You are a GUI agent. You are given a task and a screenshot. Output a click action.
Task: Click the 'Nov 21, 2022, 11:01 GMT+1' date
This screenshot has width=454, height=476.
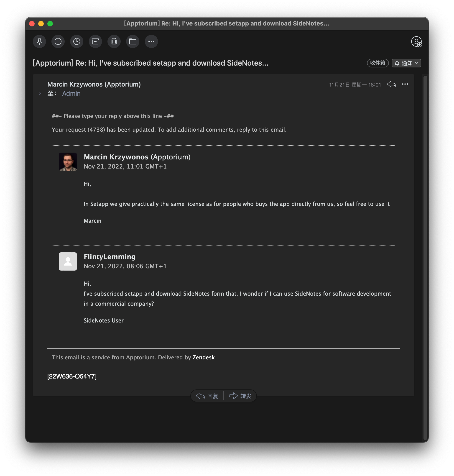click(125, 166)
